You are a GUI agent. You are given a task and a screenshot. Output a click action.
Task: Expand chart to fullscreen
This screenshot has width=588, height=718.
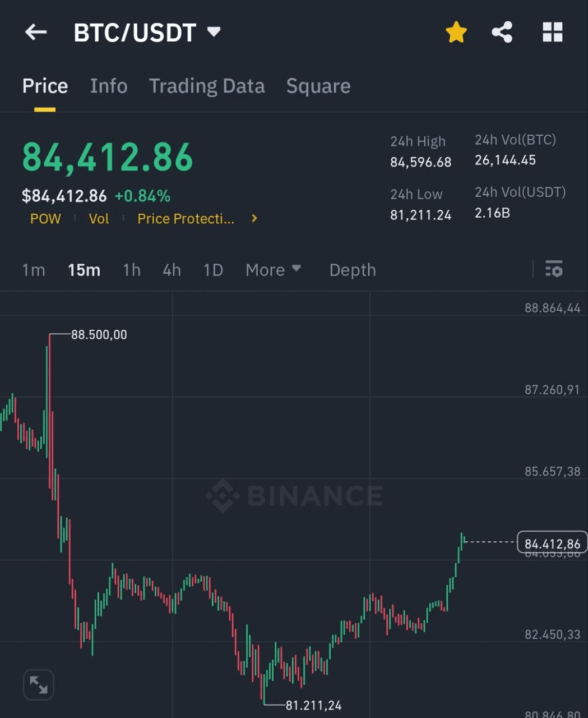(x=39, y=684)
